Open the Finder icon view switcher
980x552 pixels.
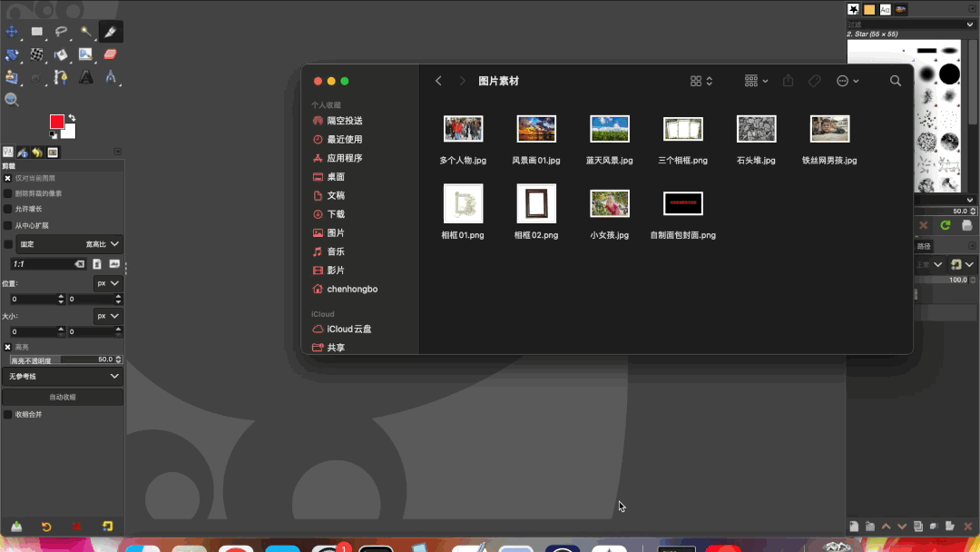coord(701,81)
